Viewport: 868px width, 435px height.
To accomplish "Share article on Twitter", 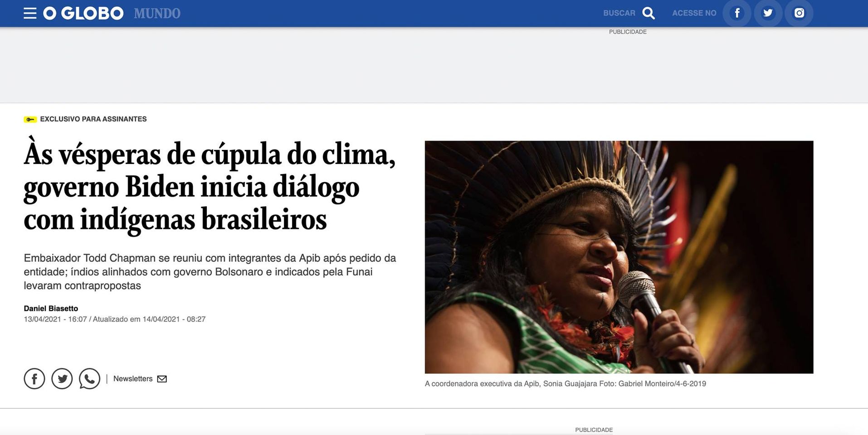I will 62,379.
